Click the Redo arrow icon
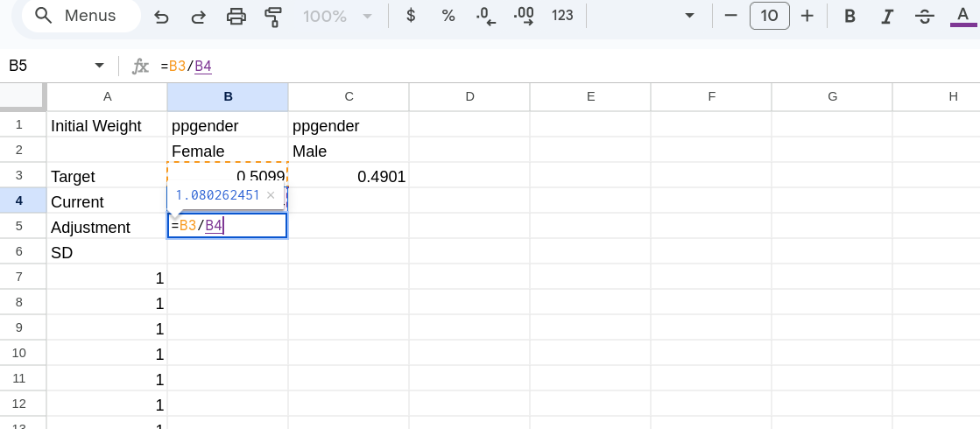 click(x=199, y=16)
